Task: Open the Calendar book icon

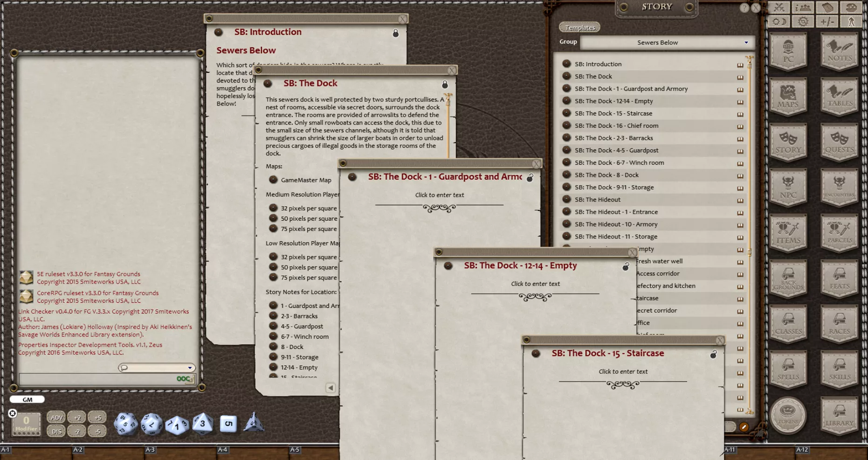Action: click(827, 7)
